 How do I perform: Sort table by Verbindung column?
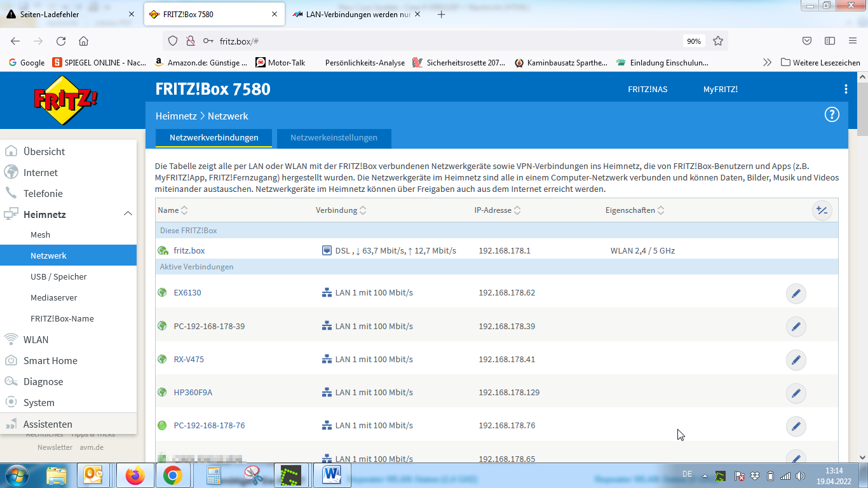click(x=341, y=210)
